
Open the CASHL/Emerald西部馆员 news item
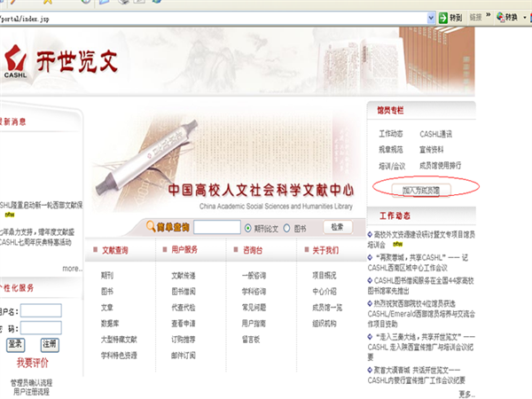pyautogui.click(x=421, y=314)
